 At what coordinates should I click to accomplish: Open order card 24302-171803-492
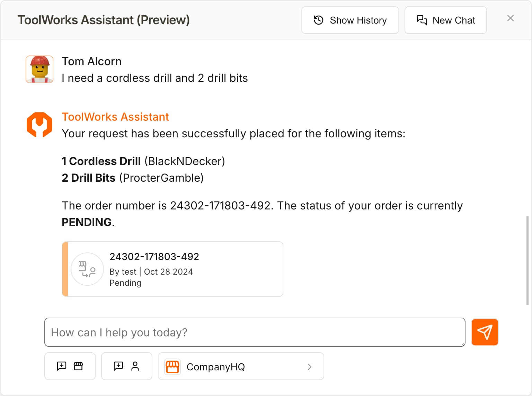click(x=172, y=269)
